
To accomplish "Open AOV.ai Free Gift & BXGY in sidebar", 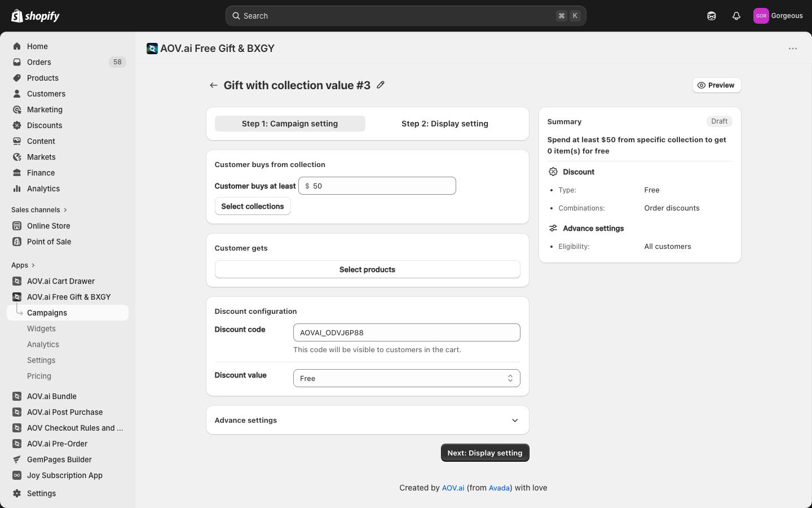I will tap(68, 297).
